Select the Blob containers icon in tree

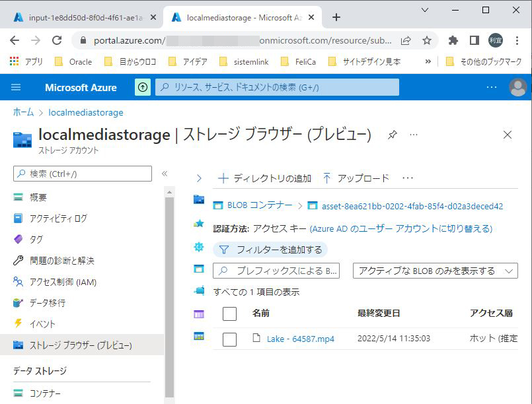tap(199, 269)
